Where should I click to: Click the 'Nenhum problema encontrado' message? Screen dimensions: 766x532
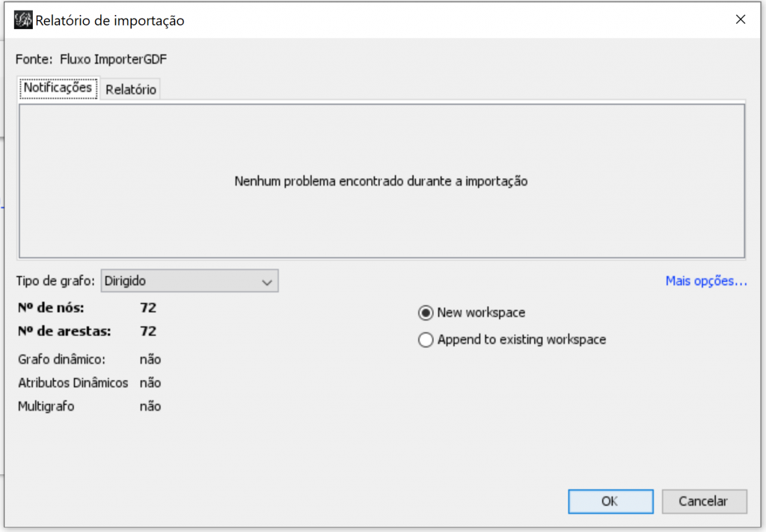coord(382,181)
